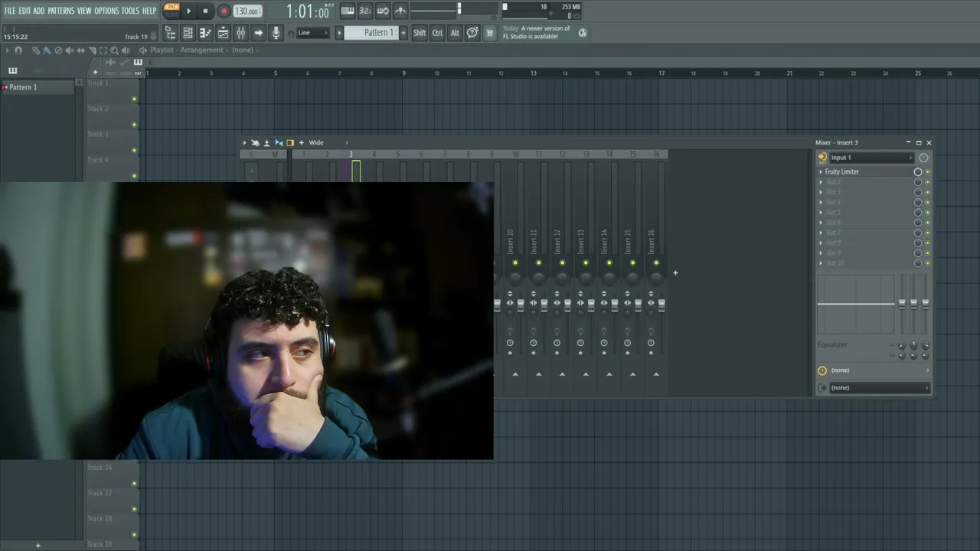Toggle mute for playlist Track 16

coord(135,483)
